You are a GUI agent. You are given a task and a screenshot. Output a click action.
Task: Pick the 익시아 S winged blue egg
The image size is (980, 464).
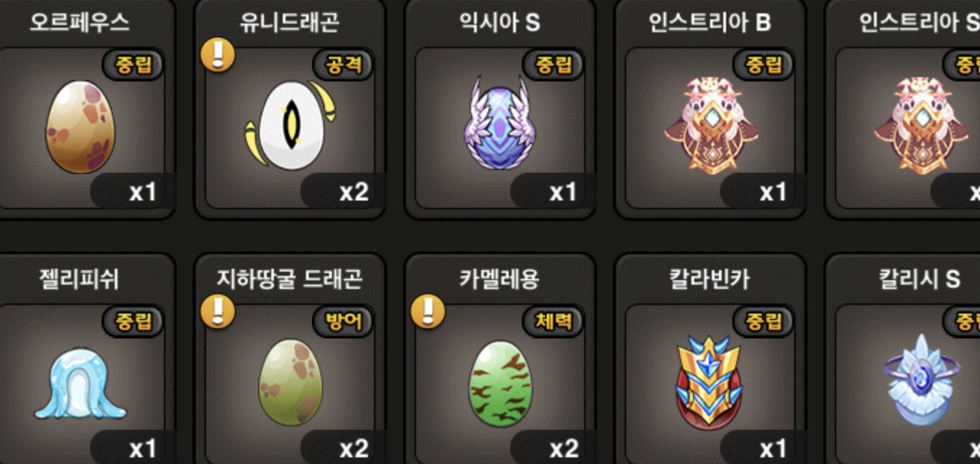point(500,123)
